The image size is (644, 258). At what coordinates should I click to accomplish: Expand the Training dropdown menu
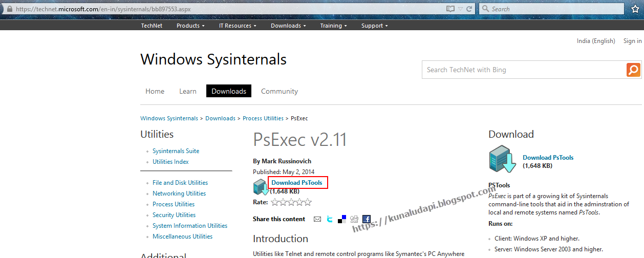(x=333, y=26)
